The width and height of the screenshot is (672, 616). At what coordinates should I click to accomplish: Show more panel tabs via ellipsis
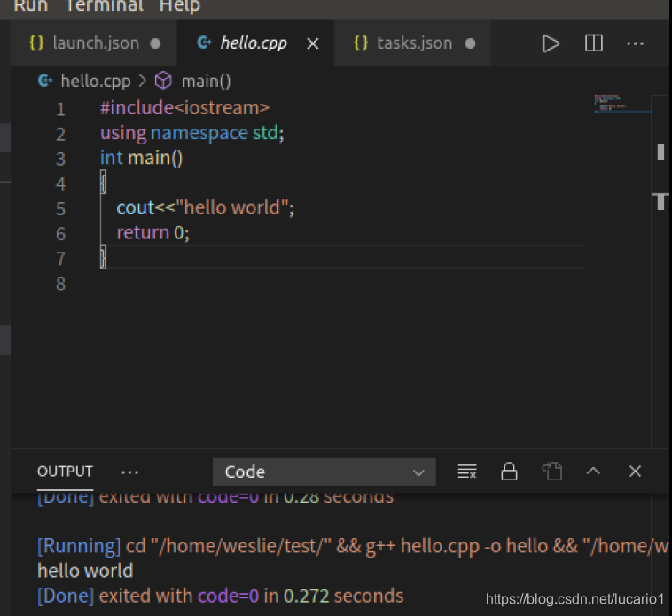(x=129, y=472)
